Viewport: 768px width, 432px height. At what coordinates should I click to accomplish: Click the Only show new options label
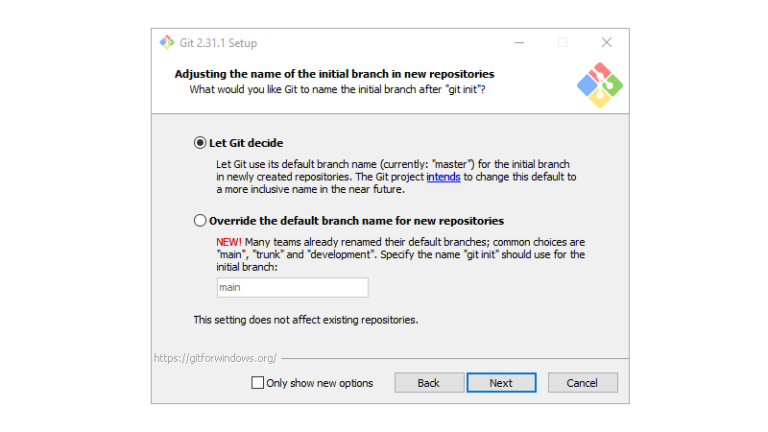pyautogui.click(x=319, y=383)
